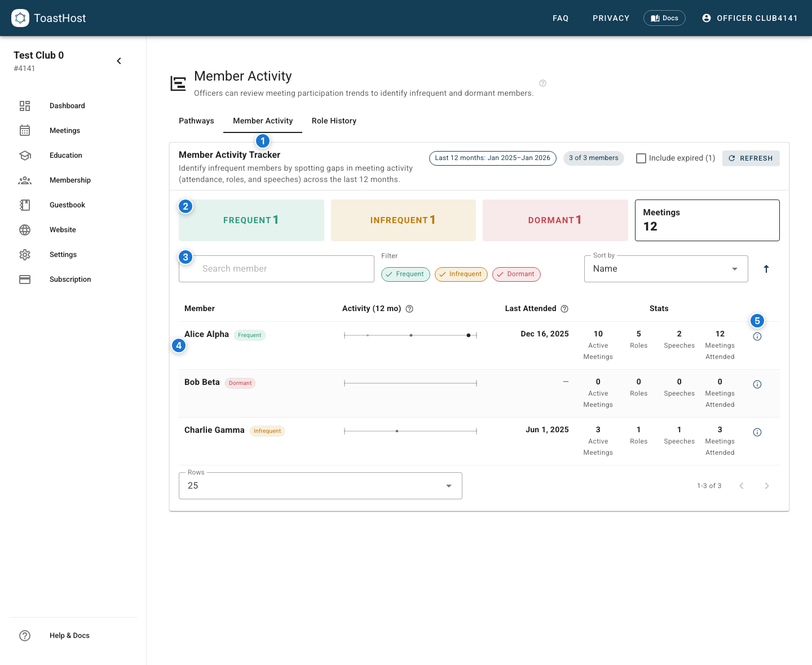Click the large dot on Alice's activity timeline

469,335
